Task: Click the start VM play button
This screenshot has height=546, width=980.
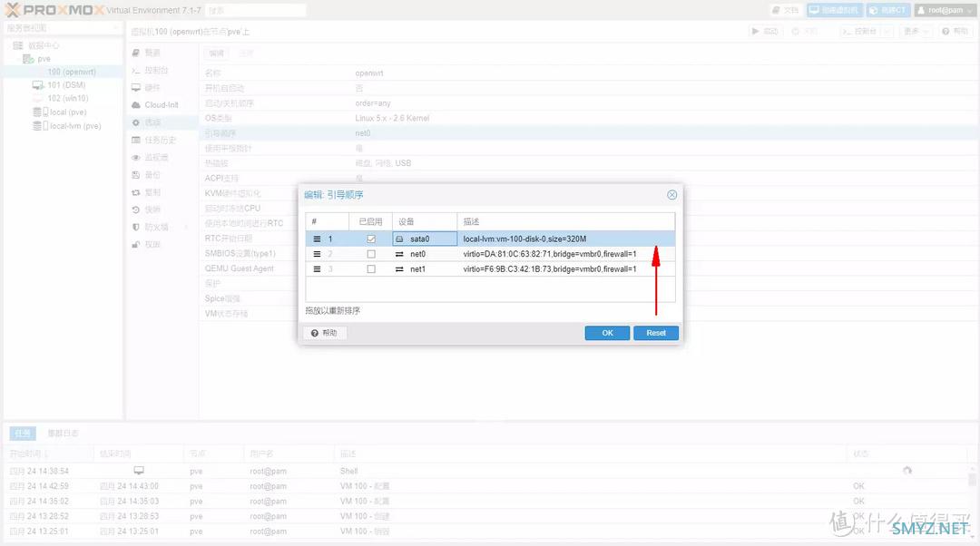Action: tap(765, 31)
